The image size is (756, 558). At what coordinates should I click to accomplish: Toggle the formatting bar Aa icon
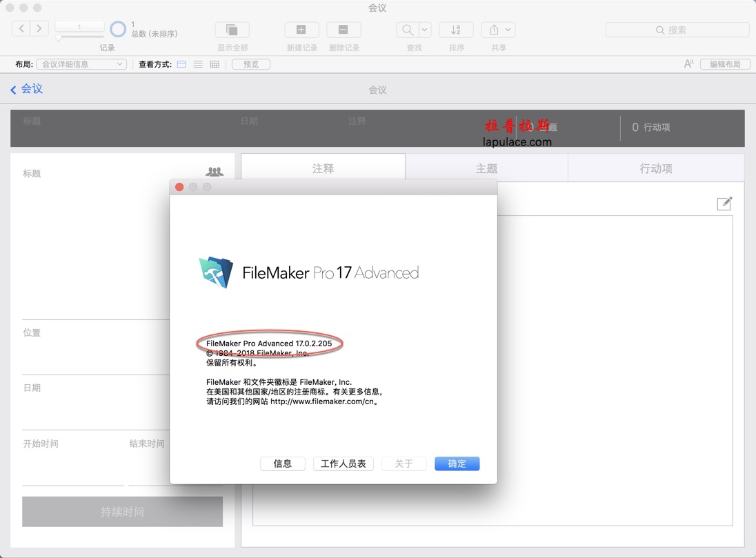click(x=689, y=63)
